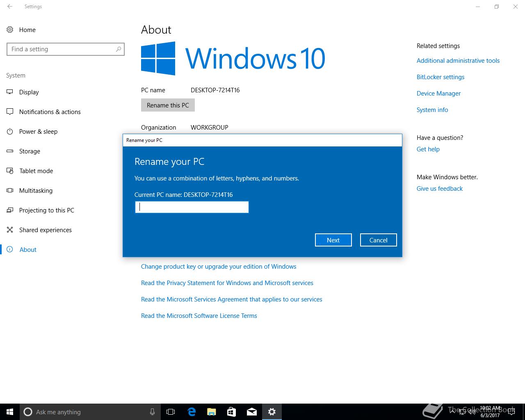Screen dimensions: 525x420
Task: Select the Shared experiences icon
Action: coord(10,230)
